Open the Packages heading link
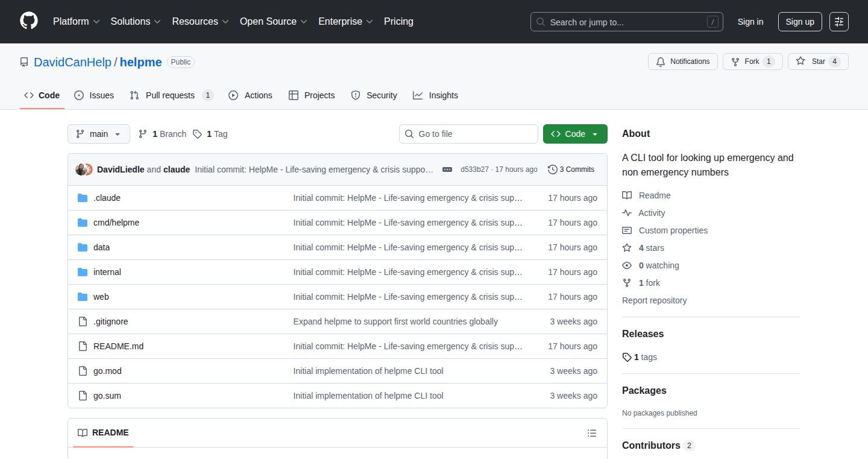 [x=644, y=391]
